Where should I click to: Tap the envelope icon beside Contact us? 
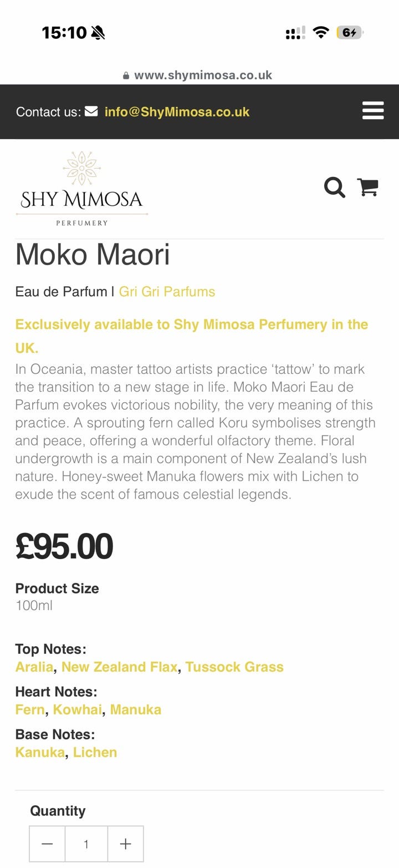[91, 111]
